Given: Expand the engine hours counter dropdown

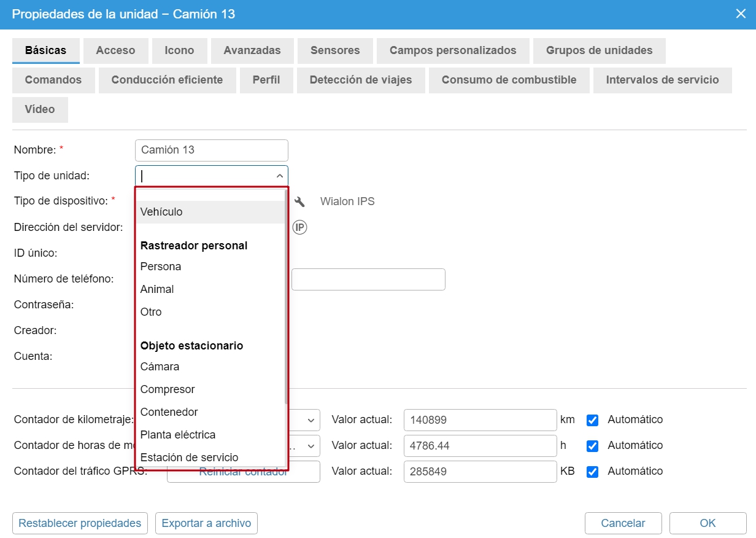Looking at the screenshot, I should coord(309,446).
